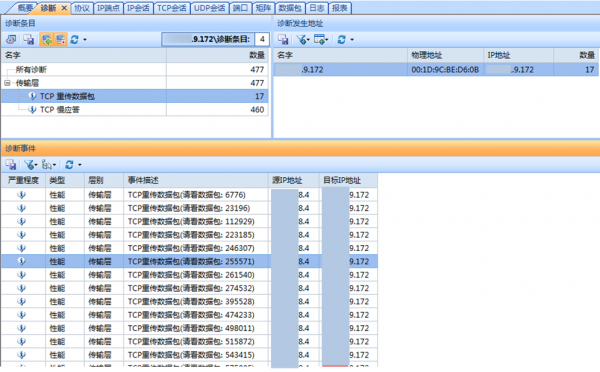Collapse the 传输层 tree node

coord(7,83)
